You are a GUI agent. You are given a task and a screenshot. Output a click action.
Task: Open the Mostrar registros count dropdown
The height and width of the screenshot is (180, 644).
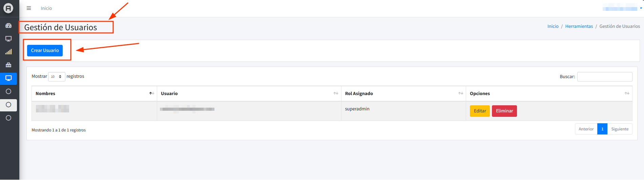tap(57, 77)
